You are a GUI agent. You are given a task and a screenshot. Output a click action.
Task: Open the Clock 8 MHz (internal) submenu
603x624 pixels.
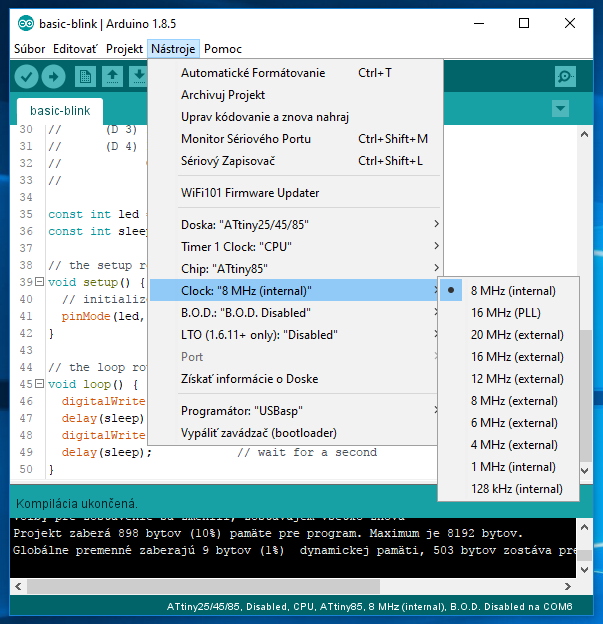coord(294,291)
